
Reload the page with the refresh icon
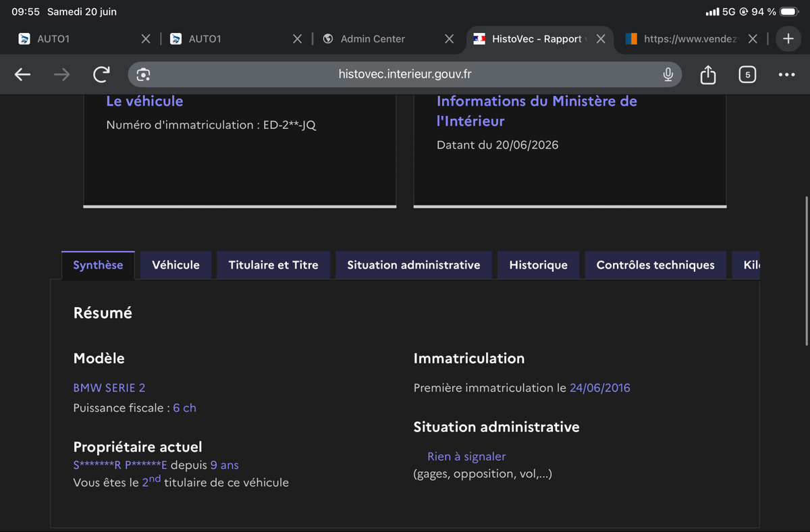click(x=101, y=74)
